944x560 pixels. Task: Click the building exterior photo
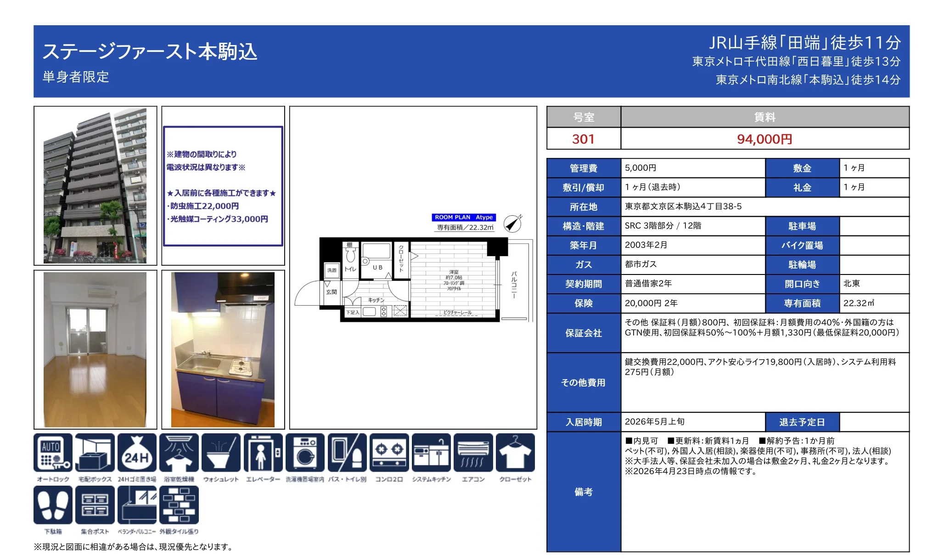95,186
